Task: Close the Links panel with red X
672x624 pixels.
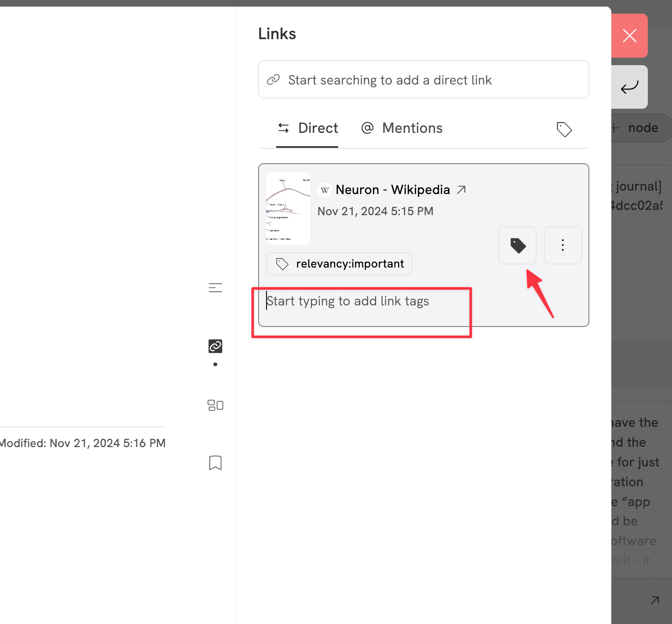Action: (629, 36)
